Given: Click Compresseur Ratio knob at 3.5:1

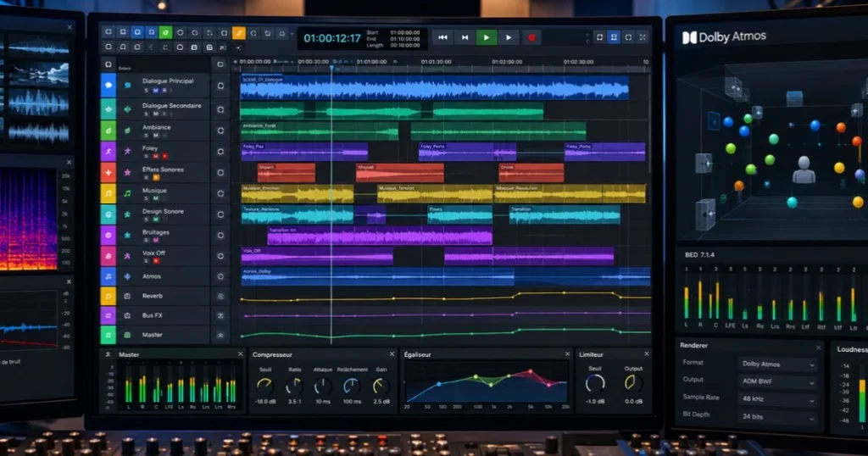Looking at the screenshot, I should [294, 386].
